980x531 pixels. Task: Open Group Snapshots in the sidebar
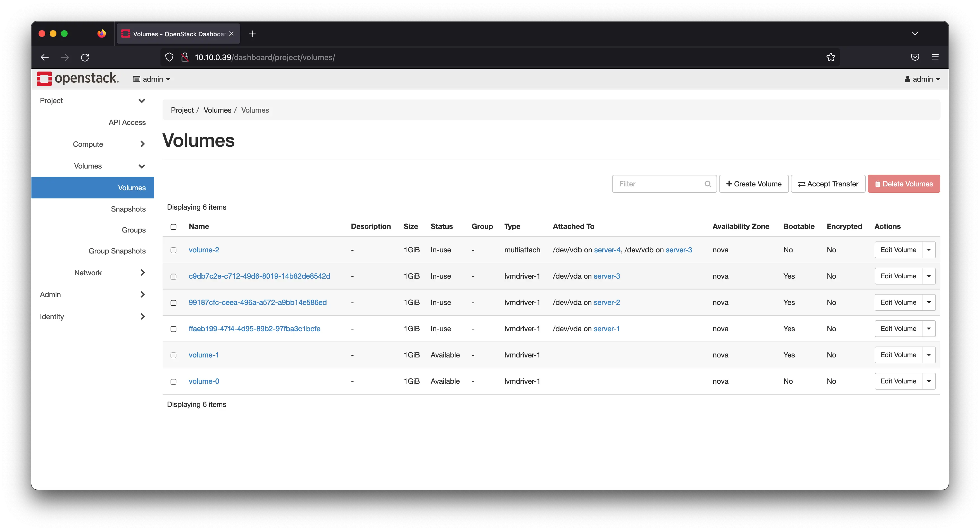click(117, 251)
